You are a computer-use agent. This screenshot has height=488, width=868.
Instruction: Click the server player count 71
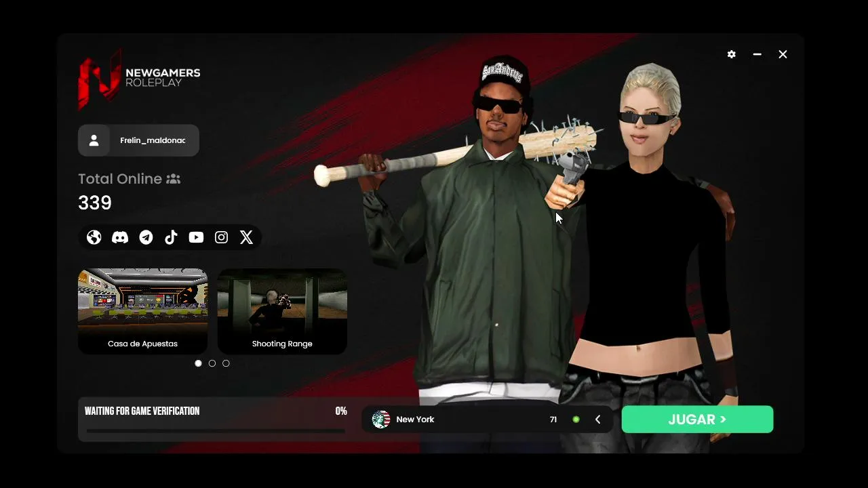(553, 420)
